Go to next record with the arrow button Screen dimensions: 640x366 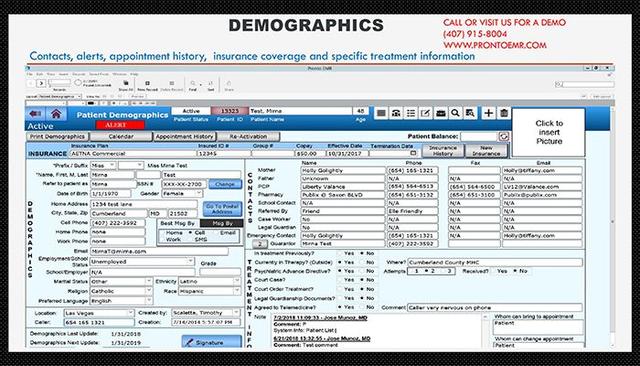pos(41,83)
